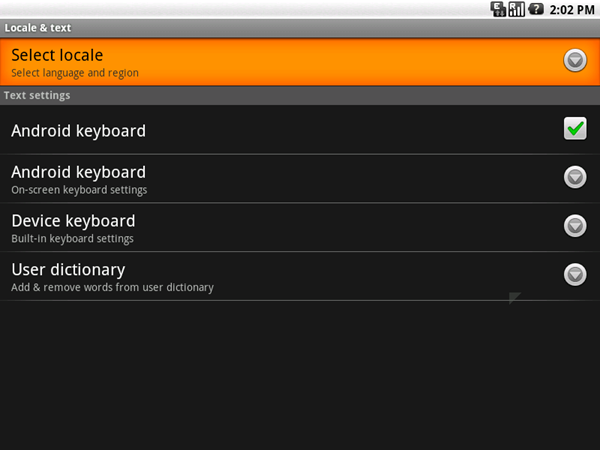Click the roaming signal strength icon
The image size is (600, 450).
[517, 9]
